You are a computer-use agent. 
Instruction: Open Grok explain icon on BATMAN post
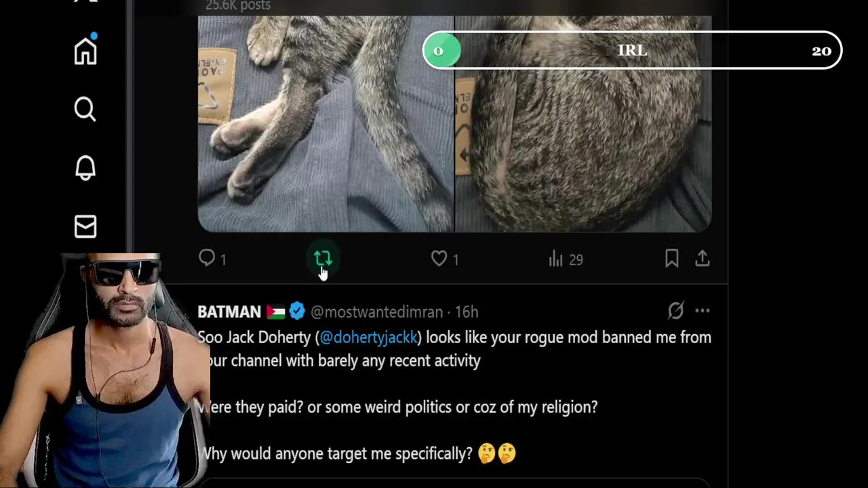coord(675,310)
